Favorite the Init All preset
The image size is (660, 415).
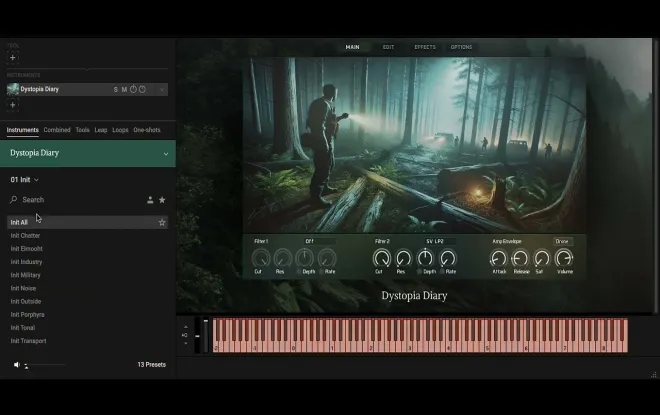click(162, 222)
